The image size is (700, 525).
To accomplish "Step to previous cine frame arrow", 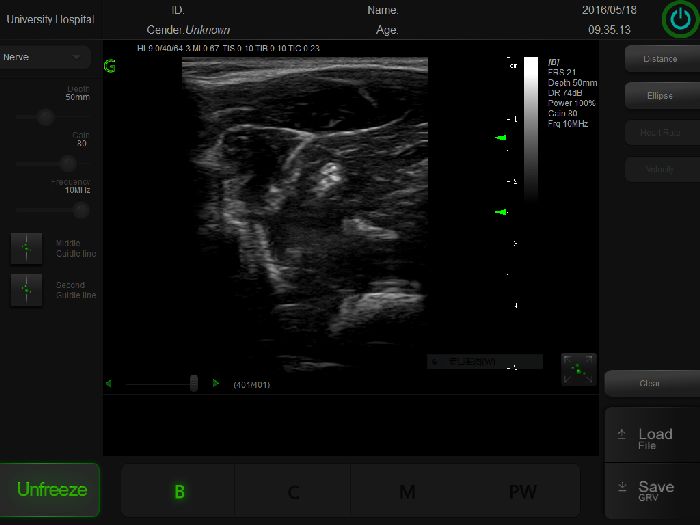I will (109, 383).
